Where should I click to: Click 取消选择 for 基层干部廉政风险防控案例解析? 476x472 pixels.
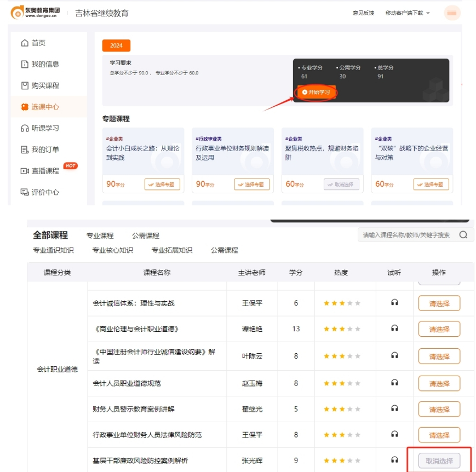[x=439, y=461]
